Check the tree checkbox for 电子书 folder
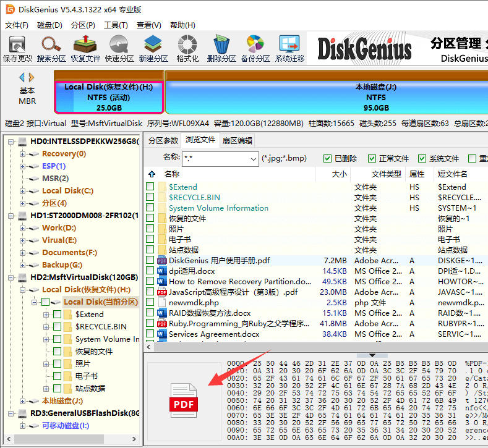The height and width of the screenshot is (448, 488). point(57,376)
